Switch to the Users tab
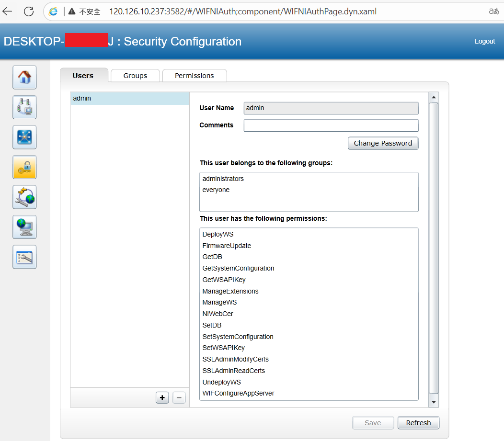 pos(83,76)
